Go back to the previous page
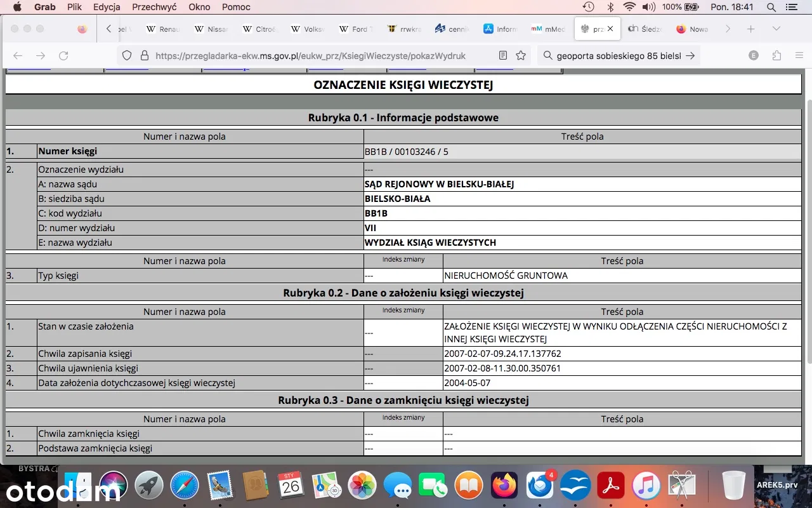 pyautogui.click(x=18, y=56)
